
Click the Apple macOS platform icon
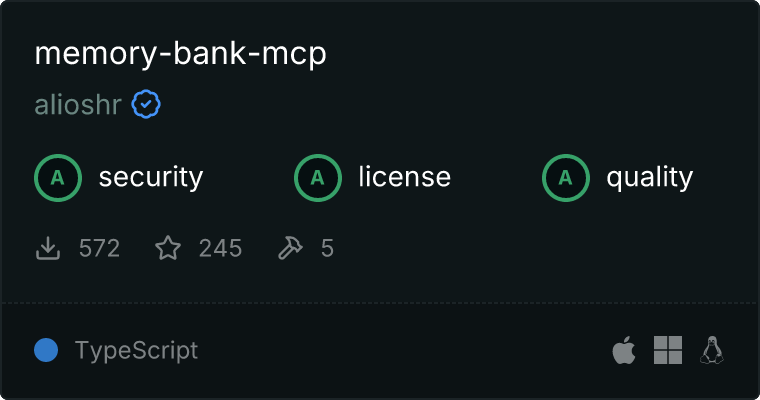point(624,350)
